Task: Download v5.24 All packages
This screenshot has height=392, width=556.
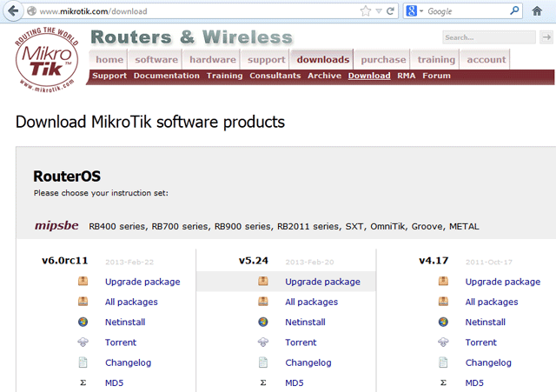Action: pyautogui.click(x=311, y=302)
